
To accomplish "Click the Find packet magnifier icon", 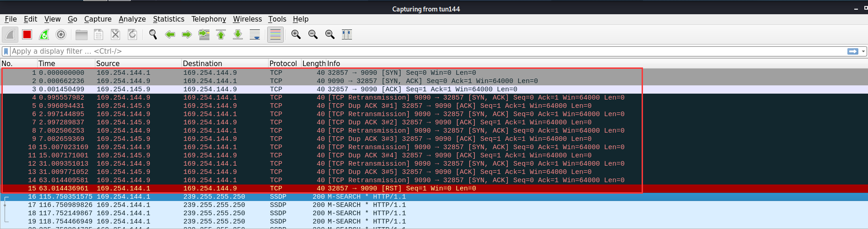I will coord(153,34).
